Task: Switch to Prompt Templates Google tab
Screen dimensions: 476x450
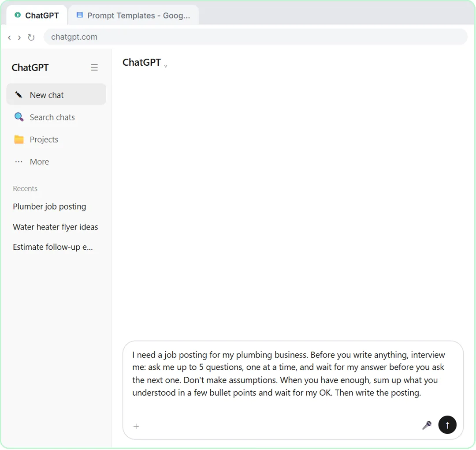Action: tap(134, 15)
